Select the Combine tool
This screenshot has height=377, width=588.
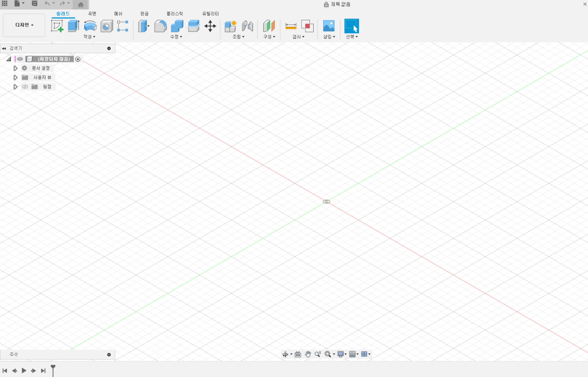point(177,26)
